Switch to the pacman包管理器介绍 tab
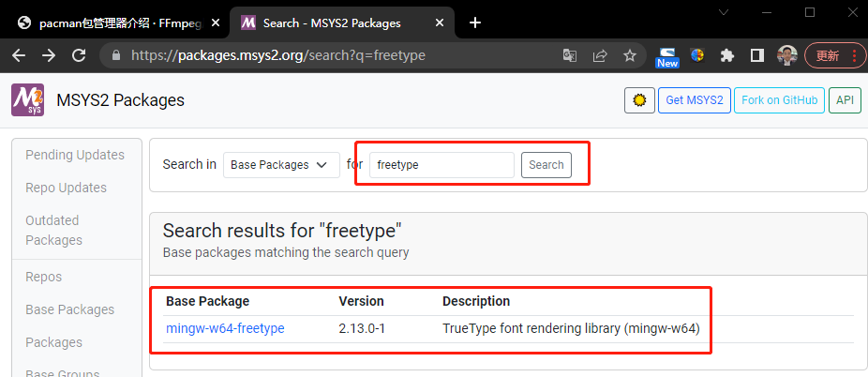Image resolution: width=868 pixels, height=377 pixels. [111, 23]
